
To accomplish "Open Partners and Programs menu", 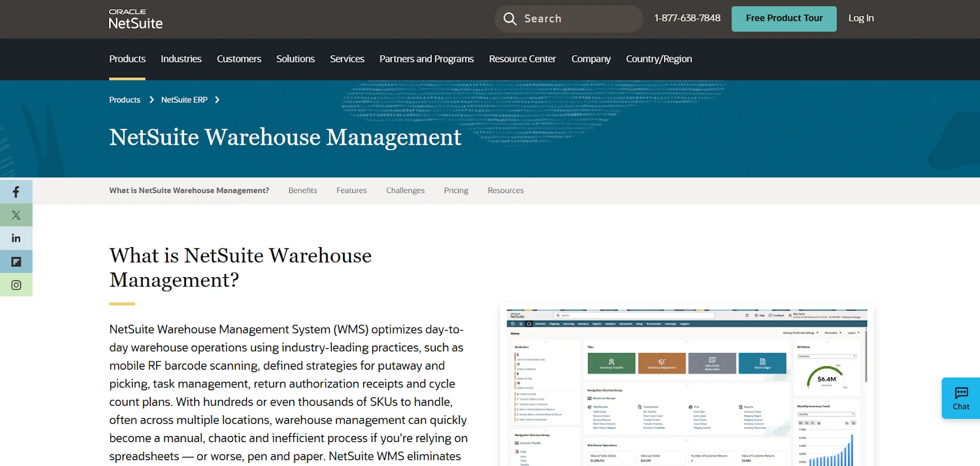I will click(426, 59).
